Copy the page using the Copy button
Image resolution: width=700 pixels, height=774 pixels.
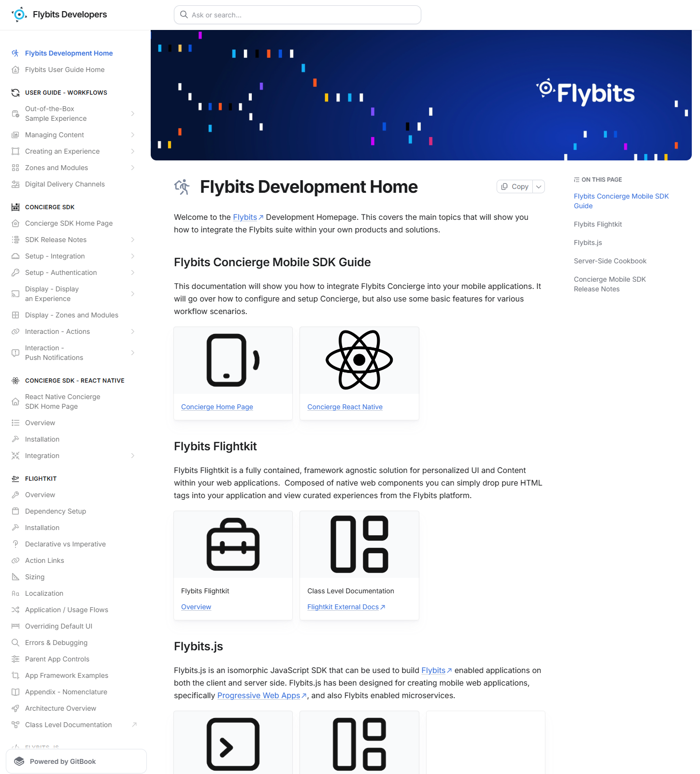[515, 186]
